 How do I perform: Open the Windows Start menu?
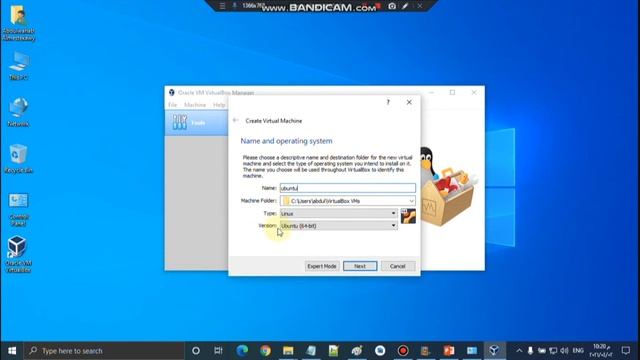(12, 351)
